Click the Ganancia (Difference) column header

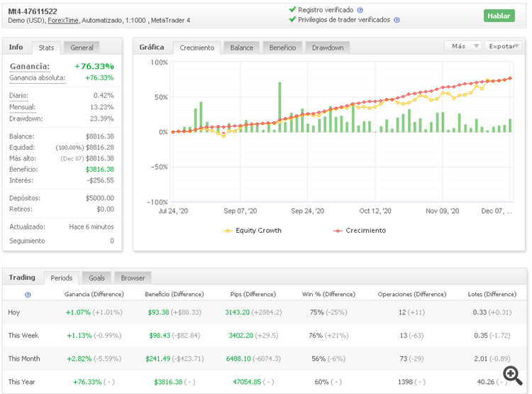94,295
